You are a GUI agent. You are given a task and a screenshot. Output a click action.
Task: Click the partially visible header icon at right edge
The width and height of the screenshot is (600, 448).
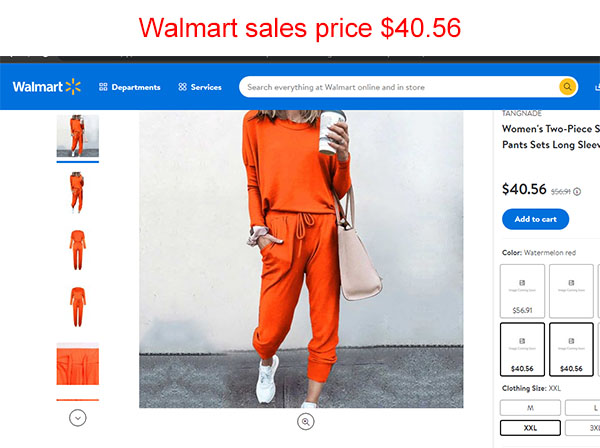(x=597, y=87)
